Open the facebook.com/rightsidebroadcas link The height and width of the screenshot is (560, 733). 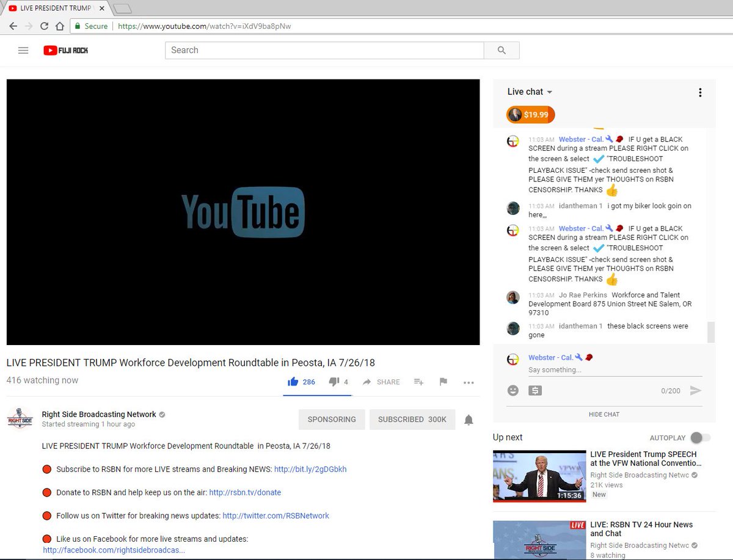[x=114, y=550]
